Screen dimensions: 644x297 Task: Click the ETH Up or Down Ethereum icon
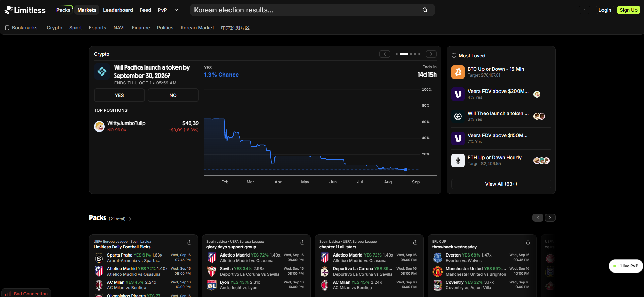pyautogui.click(x=458, y=161)
